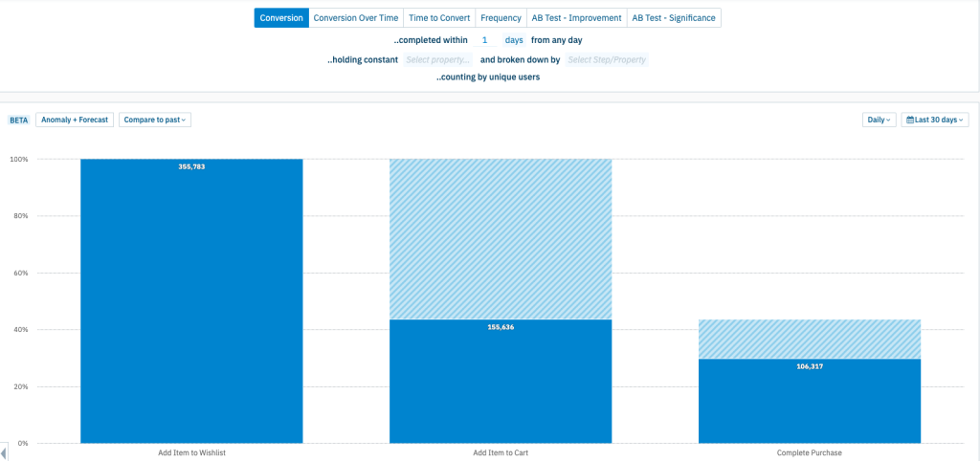Click the completed within number field
This screenshot has width=980, height=461.
tap(485, 40)
